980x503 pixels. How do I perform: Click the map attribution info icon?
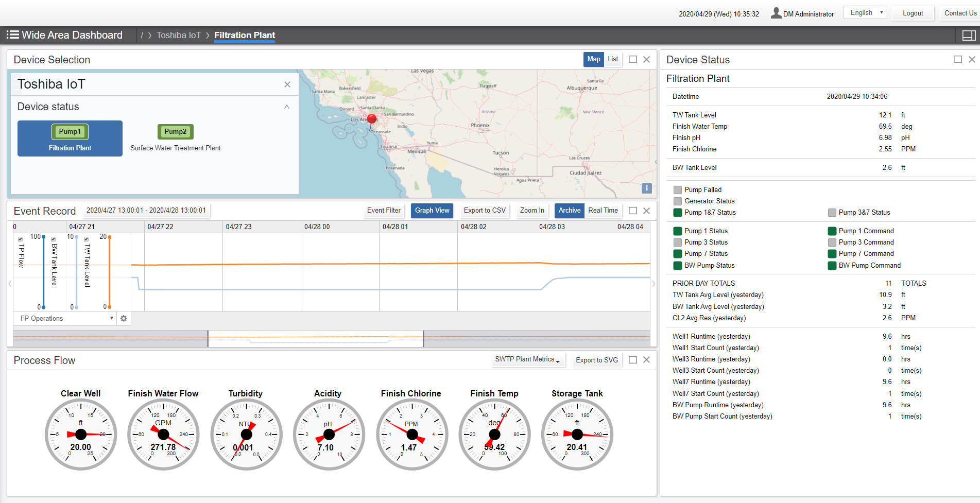pyautogui.click(x=646, y=188)
